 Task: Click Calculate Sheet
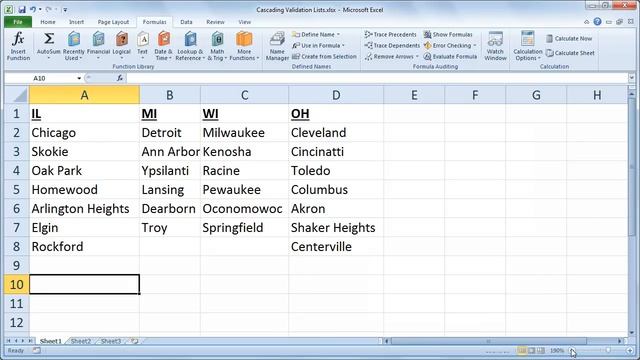pyautogui.click(x=570, y=53)
